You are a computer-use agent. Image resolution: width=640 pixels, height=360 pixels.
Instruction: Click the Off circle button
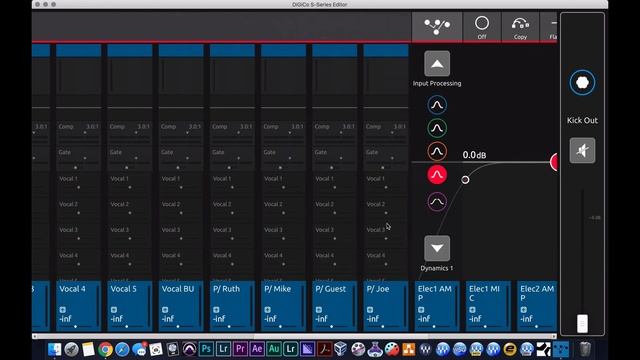[x=482, y=27]
